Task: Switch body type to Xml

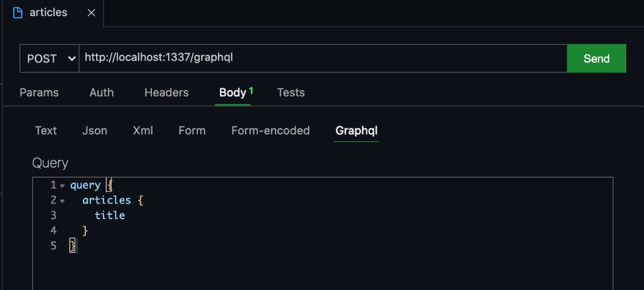Action: pos(143,130)
